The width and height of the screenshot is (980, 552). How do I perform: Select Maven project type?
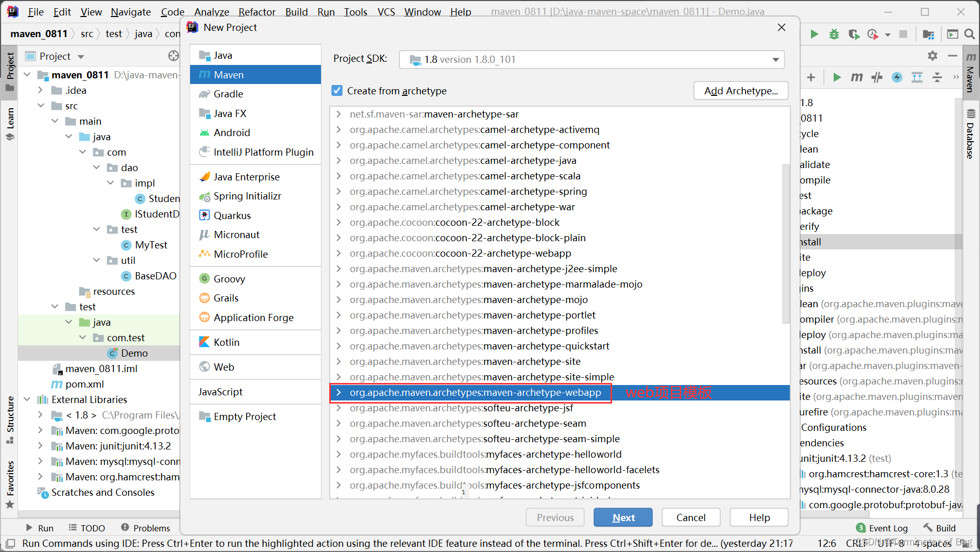click(255, 75)
